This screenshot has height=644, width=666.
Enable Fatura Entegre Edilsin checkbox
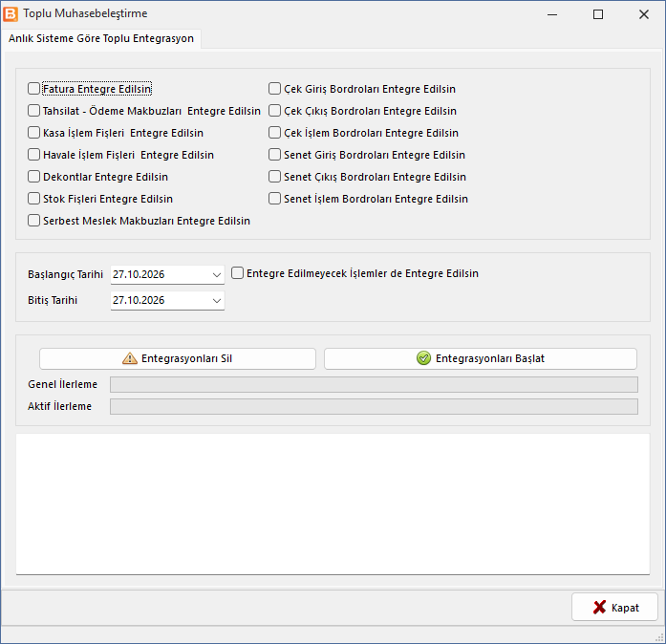33,89
